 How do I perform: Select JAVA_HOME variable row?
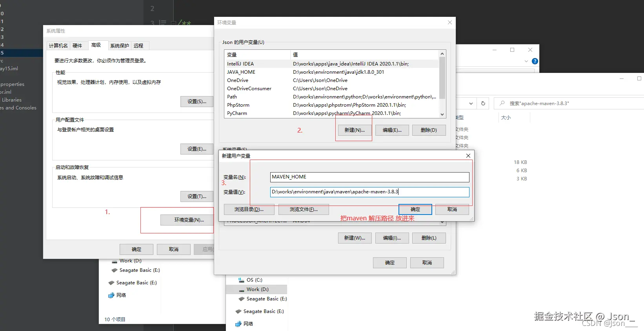pos(331,72)
